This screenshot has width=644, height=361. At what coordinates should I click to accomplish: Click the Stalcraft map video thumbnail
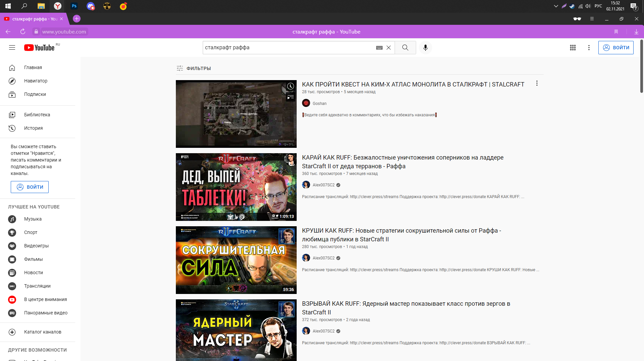236,114
